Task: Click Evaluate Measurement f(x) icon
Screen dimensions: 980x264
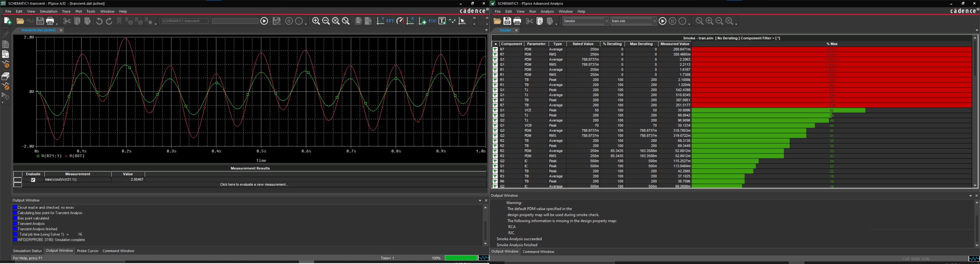Action: (432, 21)
